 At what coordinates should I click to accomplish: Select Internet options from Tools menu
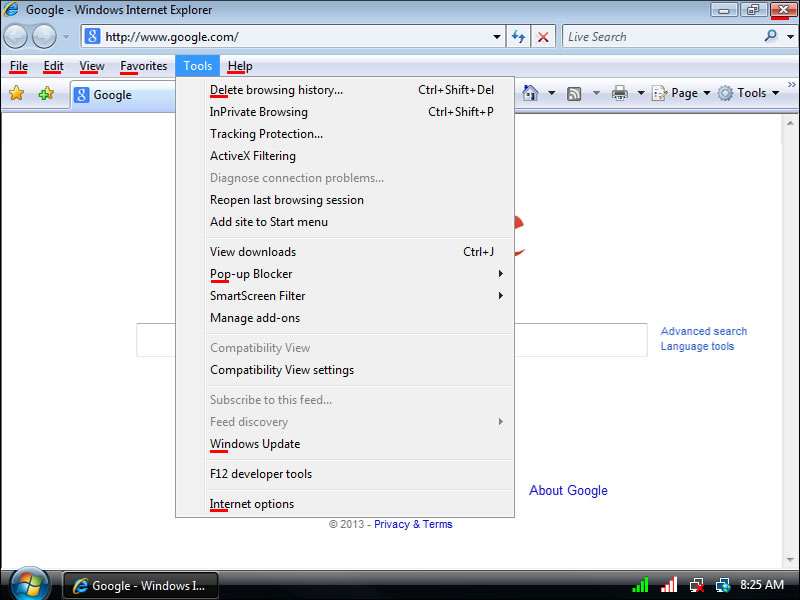pyautogui.click(x=252, y=504)
